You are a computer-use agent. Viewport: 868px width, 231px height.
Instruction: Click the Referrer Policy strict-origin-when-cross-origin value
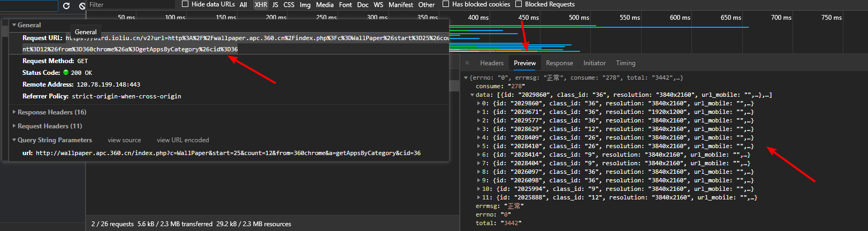point(126,97)
